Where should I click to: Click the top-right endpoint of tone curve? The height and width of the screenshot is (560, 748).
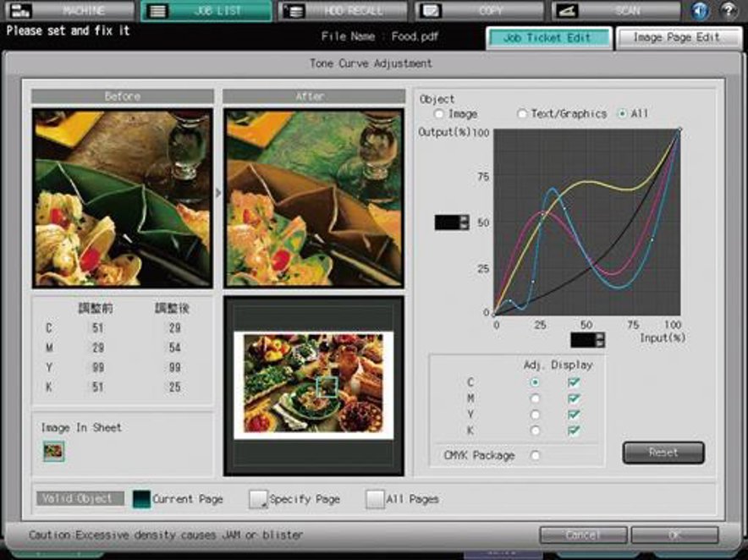coord(679,131)
